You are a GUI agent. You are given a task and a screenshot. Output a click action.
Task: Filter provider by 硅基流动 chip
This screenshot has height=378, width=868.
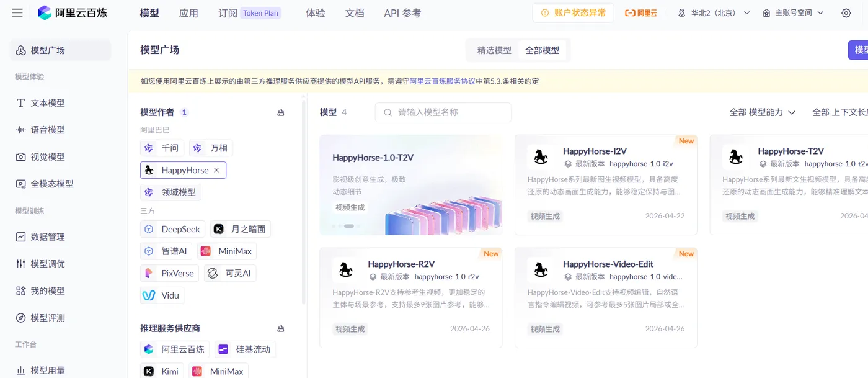[245, 349]
